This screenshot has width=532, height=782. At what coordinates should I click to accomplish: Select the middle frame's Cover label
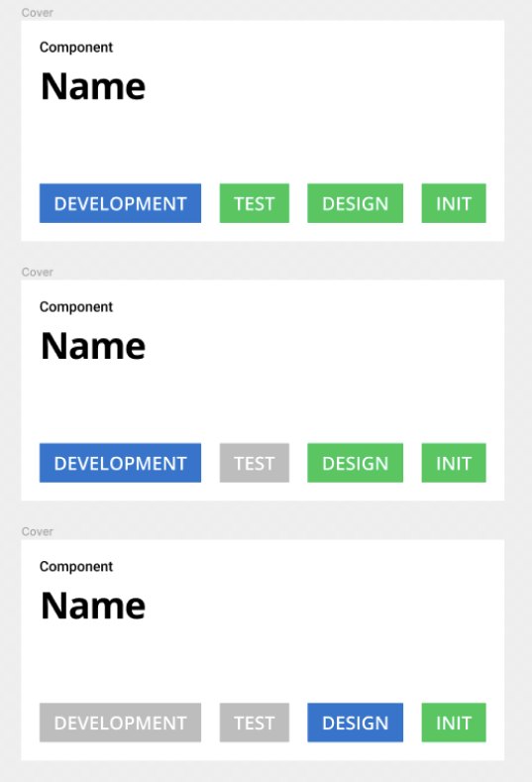click(38, 272)
